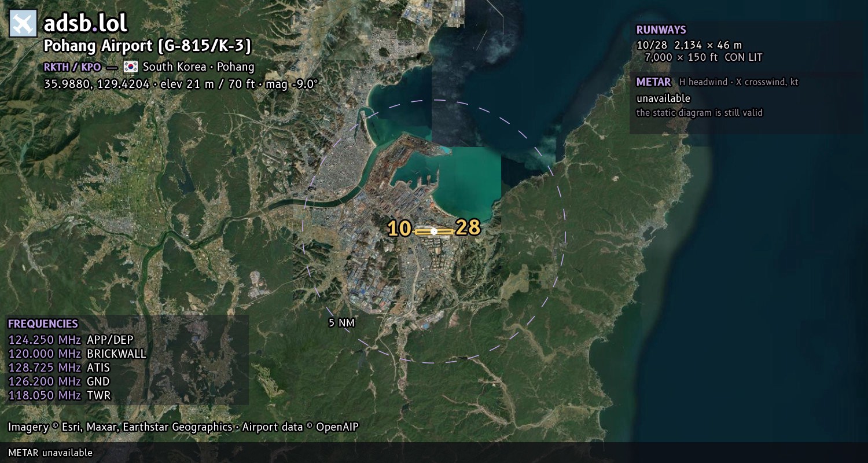Image resolution: width=868 pixels, height=463 pixels.
Task: Click the 128.725 MHz ATIS frequency
Action: (x=59, y=368)
